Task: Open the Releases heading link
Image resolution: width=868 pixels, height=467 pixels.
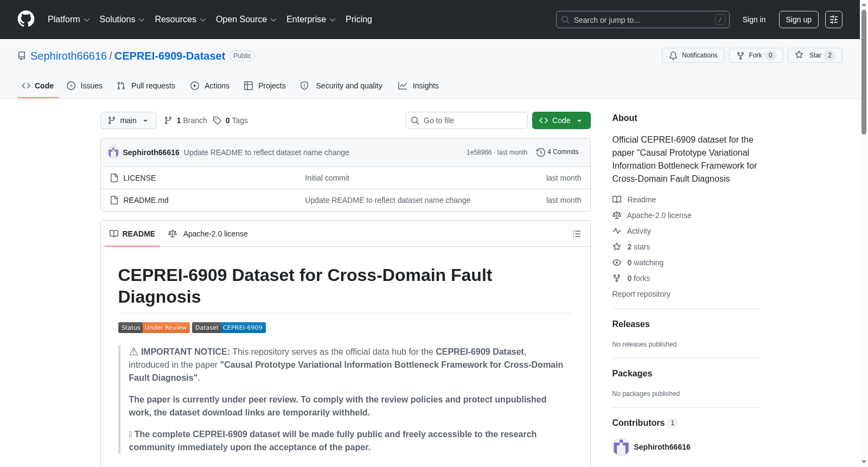Action: (x=631, y=324)
